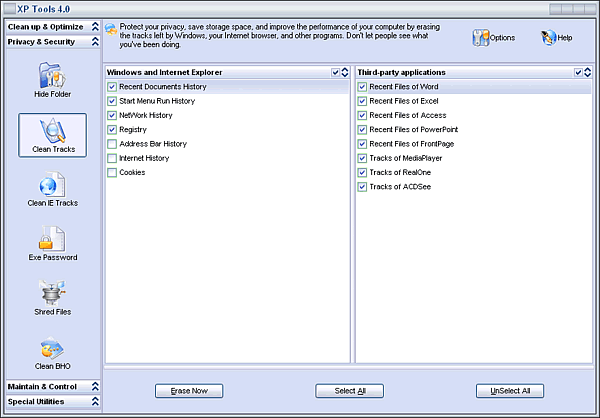Uncheck Recent Files of PowerPoint
Image resolution: width=600 pixels, height=418 pixels.
[x=362, y=130]
